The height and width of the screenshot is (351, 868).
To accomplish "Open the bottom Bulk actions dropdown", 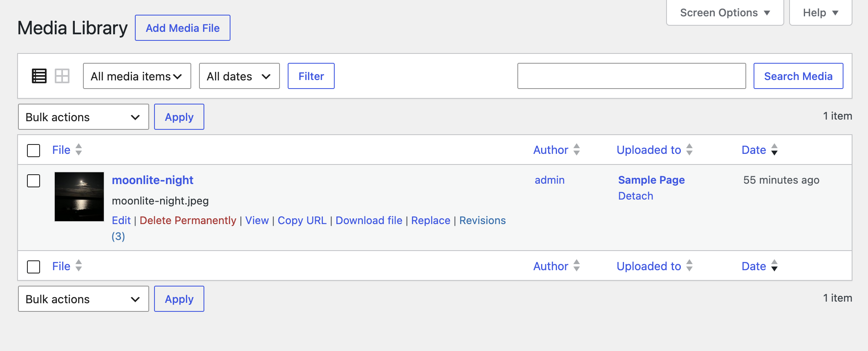I will tap(83, 299).
